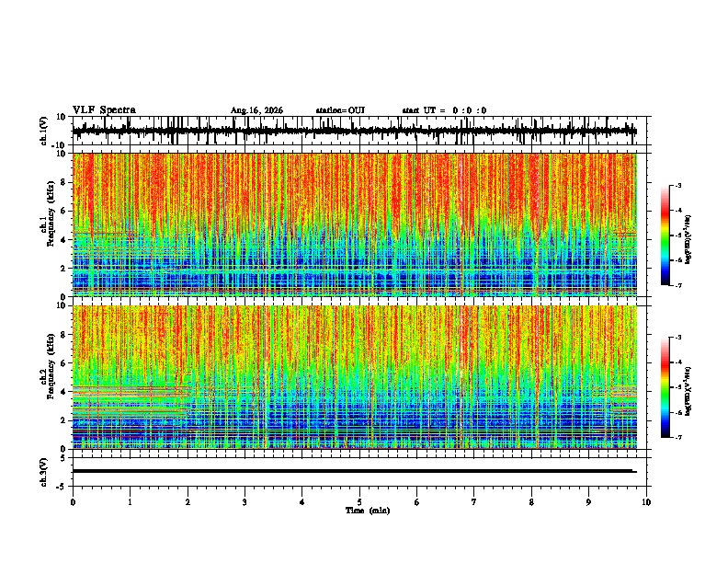Click time axis tick label '0'
Screen dimensions: 728x563
[73, 502]
